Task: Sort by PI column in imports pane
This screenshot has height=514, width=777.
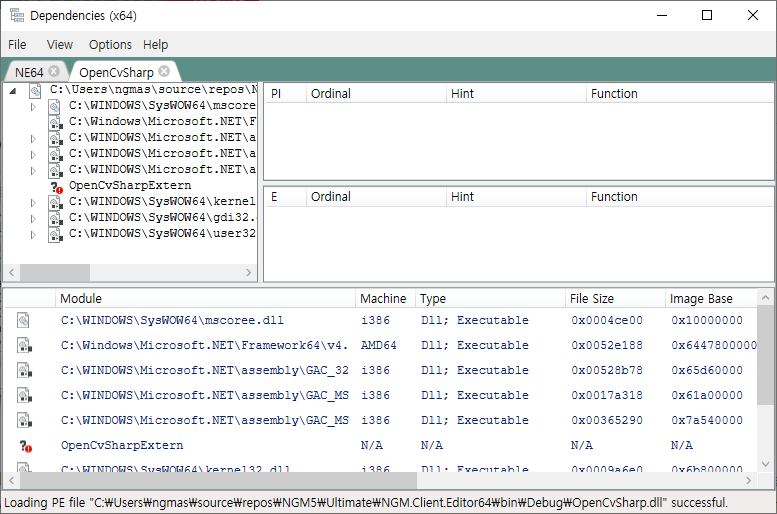Action: point(286,94)
